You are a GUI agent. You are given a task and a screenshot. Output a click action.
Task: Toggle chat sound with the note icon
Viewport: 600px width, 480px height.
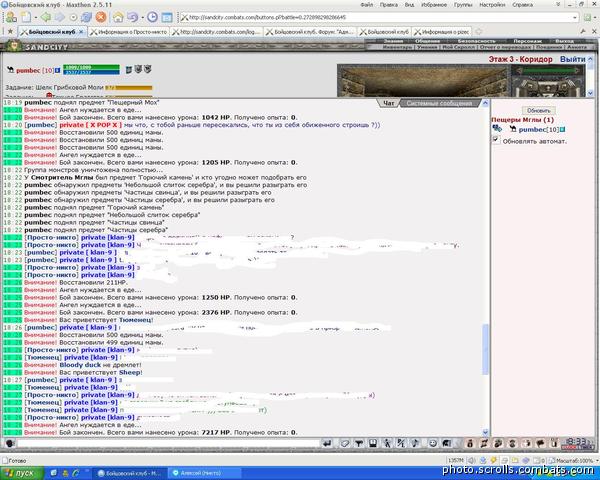click(x=415, y=443)
